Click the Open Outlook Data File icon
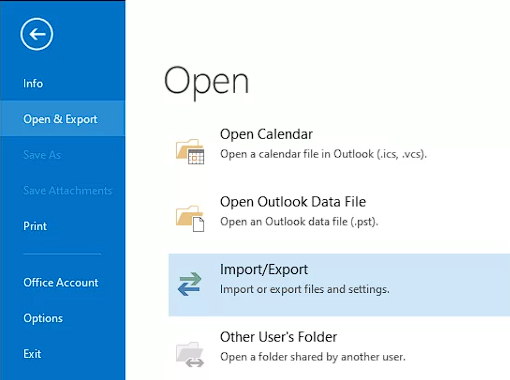The width and height of the screenshot is (510, 380). coord(190,218)
